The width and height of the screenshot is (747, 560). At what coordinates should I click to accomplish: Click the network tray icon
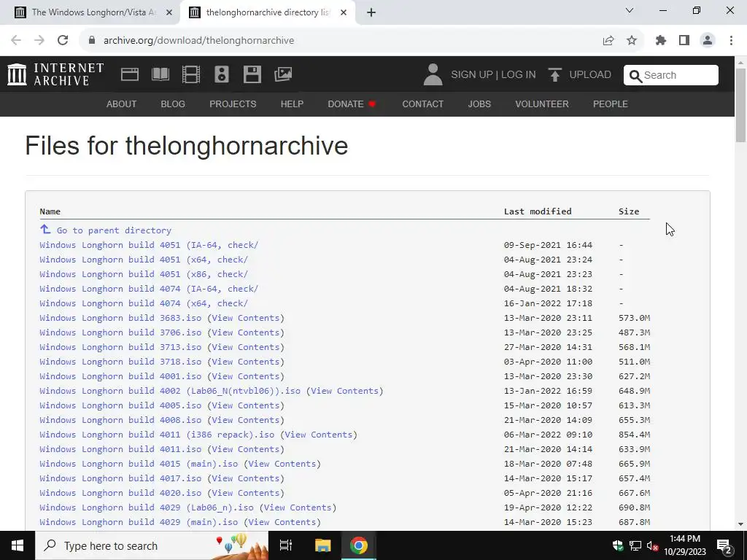(635, 545)
